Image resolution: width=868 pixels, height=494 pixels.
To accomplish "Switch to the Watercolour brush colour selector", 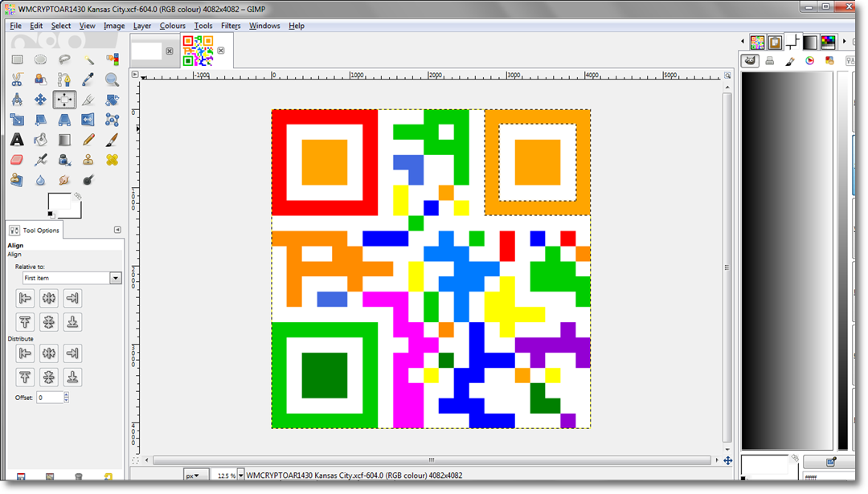I will click(x=790, y=61).
